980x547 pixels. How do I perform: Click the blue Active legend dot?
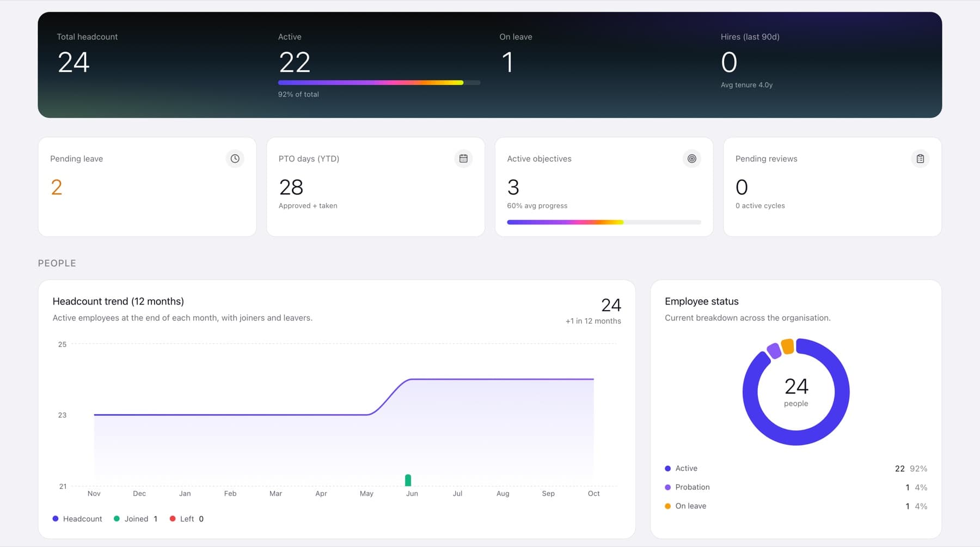[667, 469]
